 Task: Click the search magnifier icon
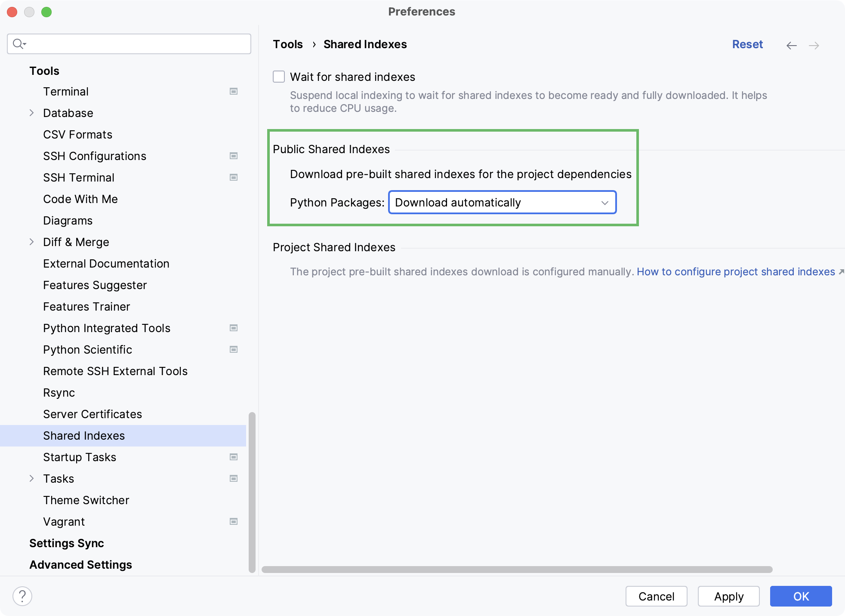19,43
